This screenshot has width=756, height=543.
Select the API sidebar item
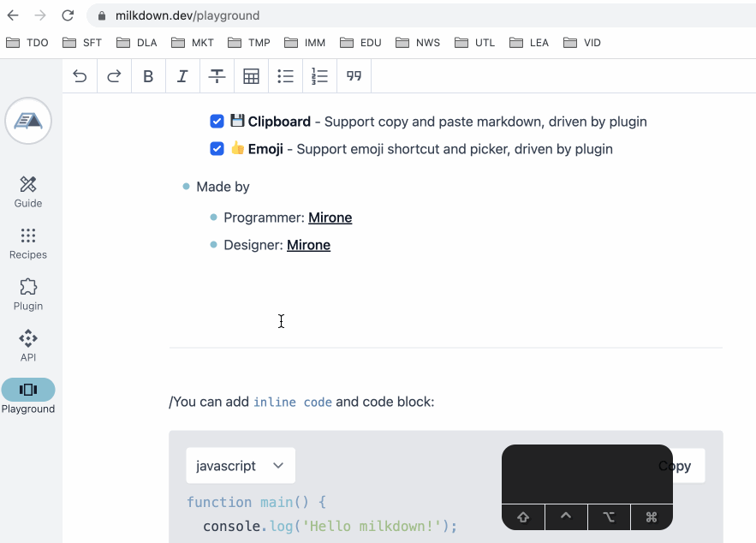27,344
